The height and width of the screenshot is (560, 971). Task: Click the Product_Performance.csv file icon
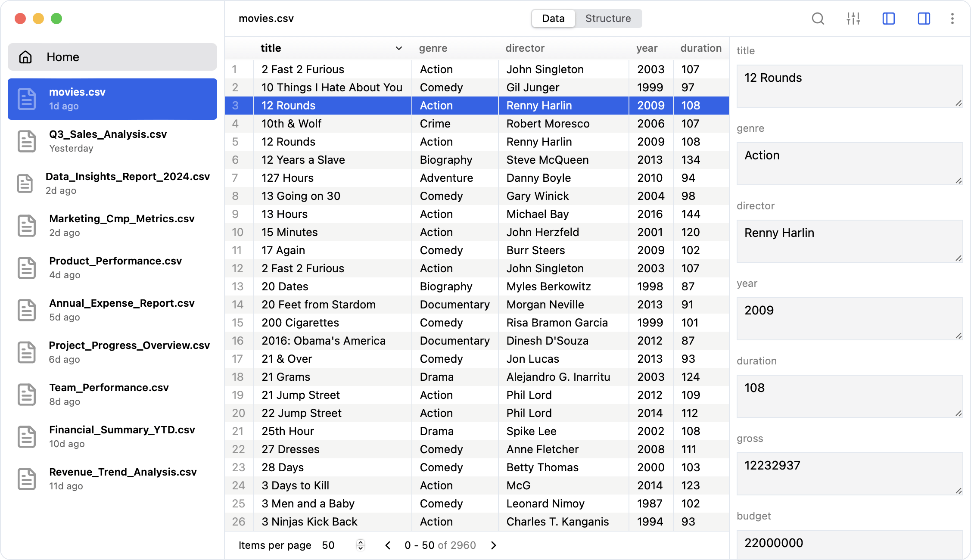(27, 268)
